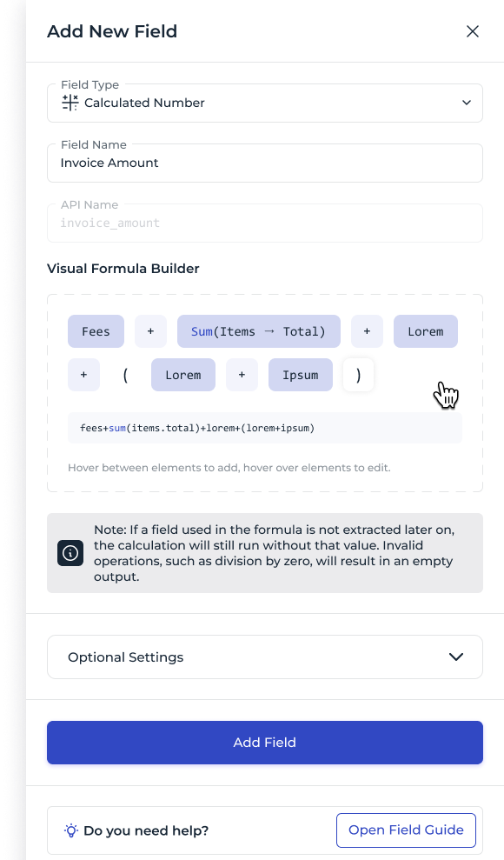Click the light bulb icon near Do you need help

pyautogui.click(x=70, y=830)
